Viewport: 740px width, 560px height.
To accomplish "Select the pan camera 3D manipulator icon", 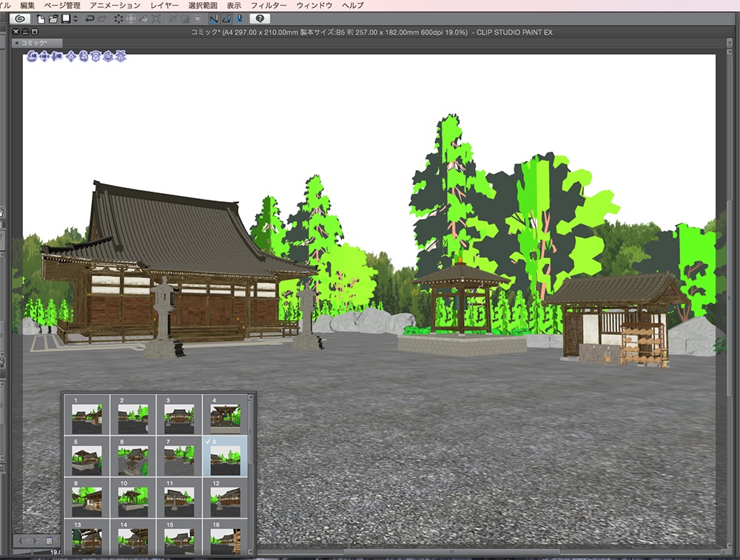I will [44, 56].
